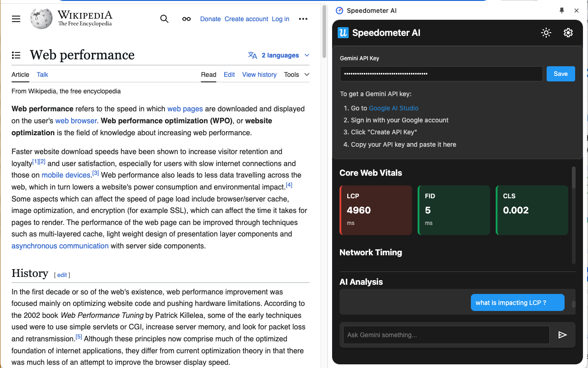Screen dimensions: 588x368
Task: Click the FID 5 ms card
Action: 454,210
